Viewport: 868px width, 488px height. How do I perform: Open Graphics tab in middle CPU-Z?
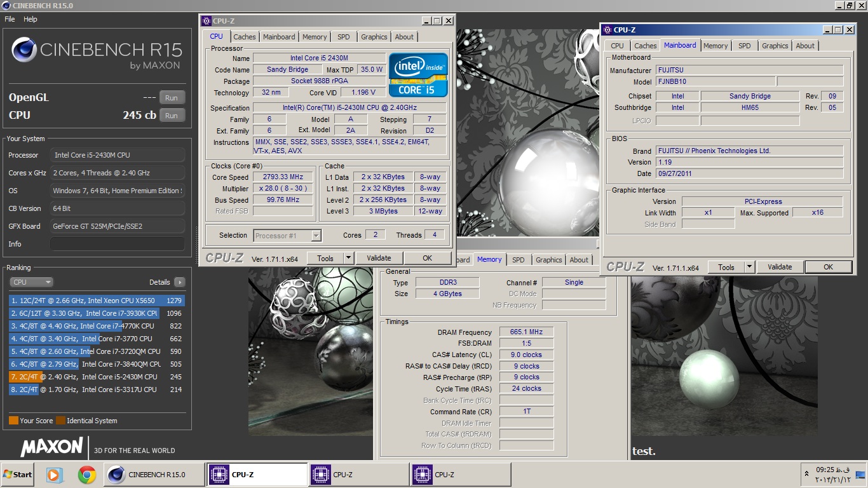coord(374,37)
